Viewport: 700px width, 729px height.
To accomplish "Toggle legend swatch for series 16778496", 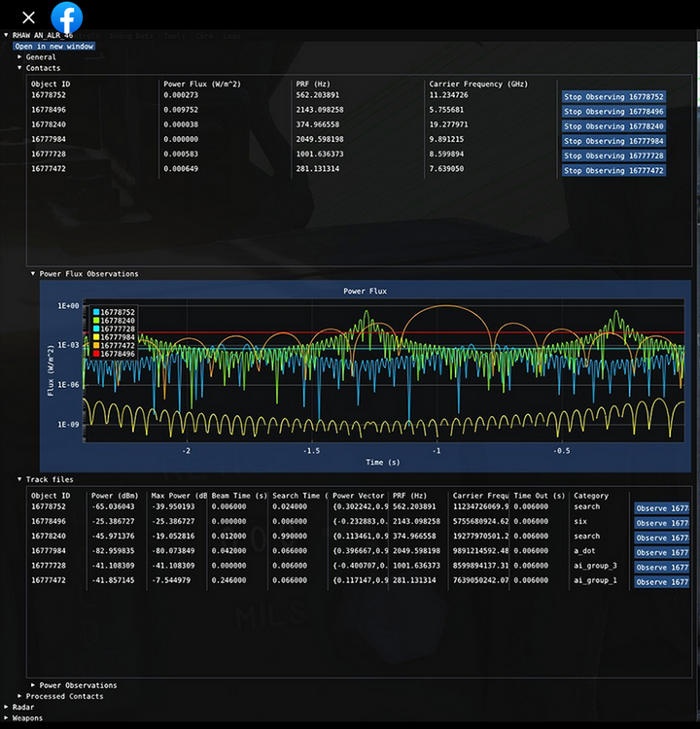I will (x=96, y=354).
